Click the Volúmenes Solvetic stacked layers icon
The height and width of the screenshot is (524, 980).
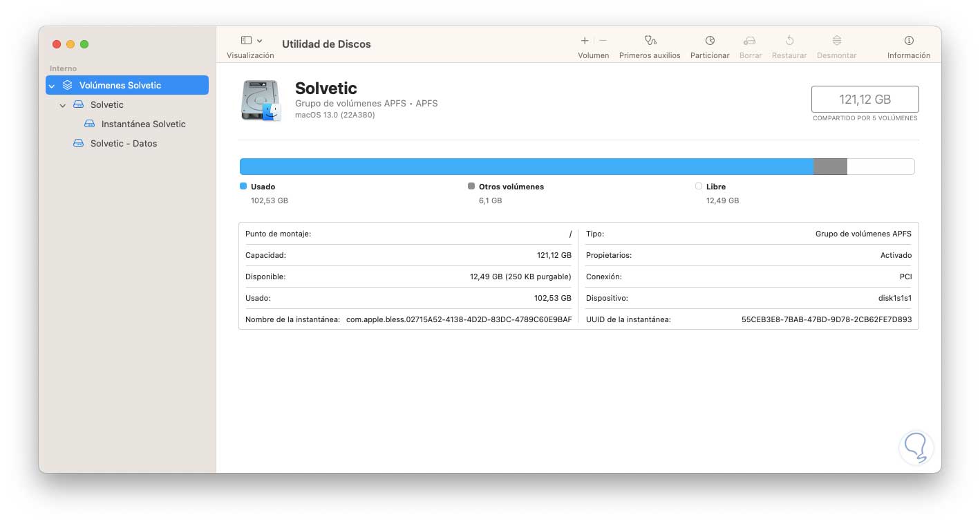pyautogui.click(x=67, y=85)
